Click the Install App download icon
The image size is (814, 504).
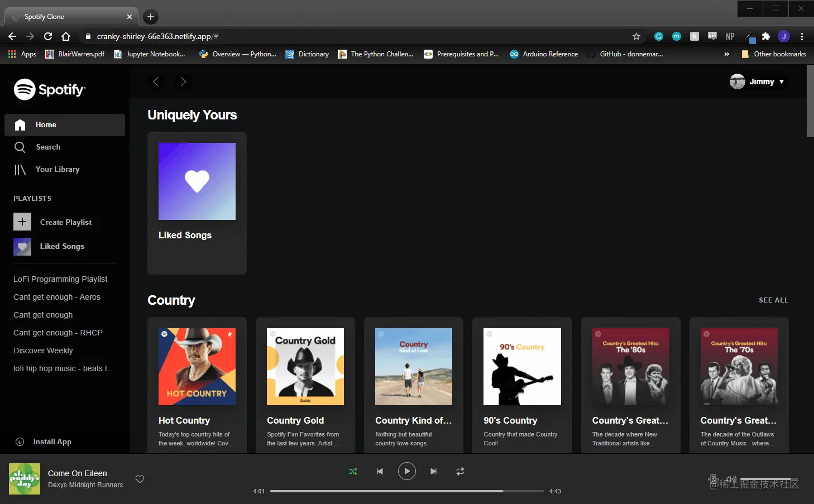(x=20, y=441)
